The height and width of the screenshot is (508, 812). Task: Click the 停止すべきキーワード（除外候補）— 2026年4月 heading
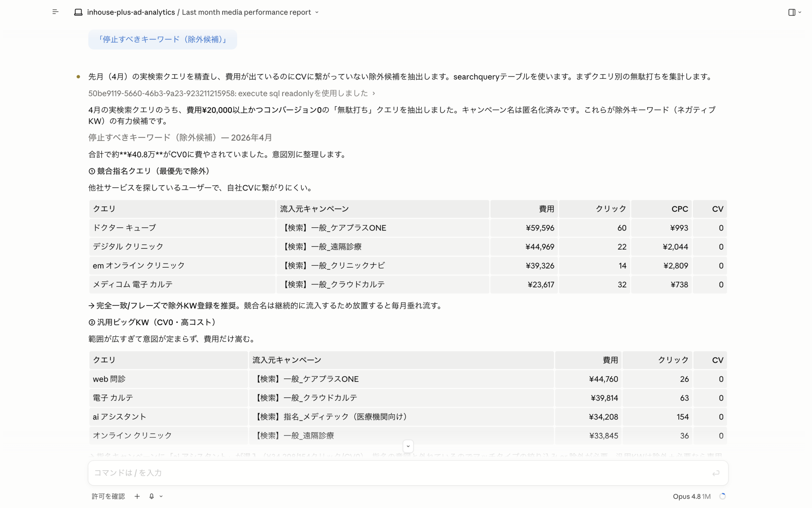coord(180,137)
